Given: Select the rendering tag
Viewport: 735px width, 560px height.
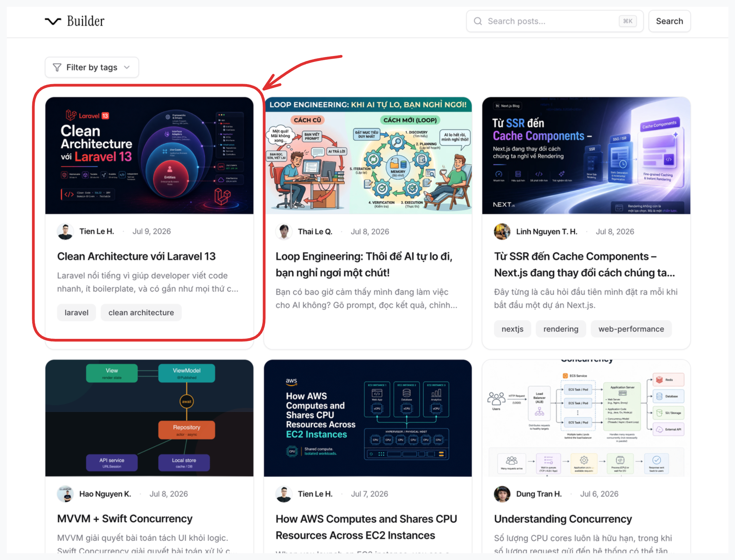Looking at the screenshot, I should pos(561,329).
